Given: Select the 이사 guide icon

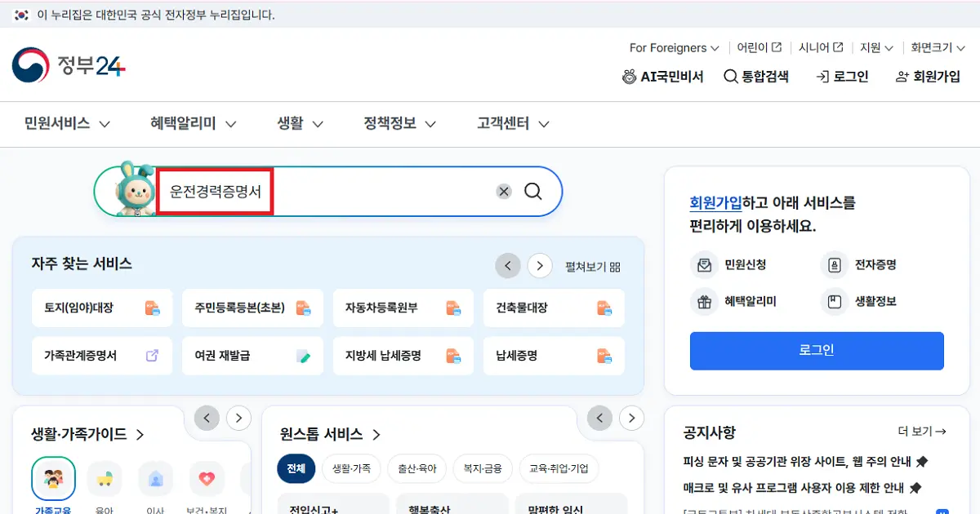Looking at the screenshot, I should click(155, 479).
